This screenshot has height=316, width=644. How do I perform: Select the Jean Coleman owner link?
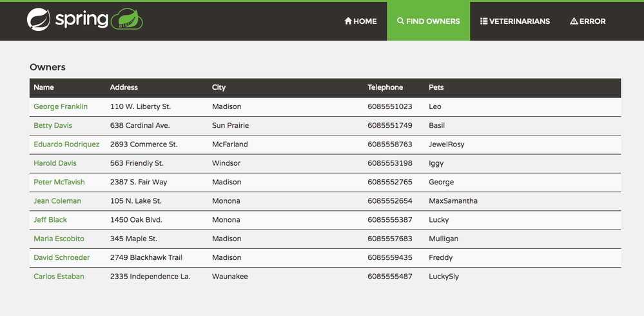(57, 201)
